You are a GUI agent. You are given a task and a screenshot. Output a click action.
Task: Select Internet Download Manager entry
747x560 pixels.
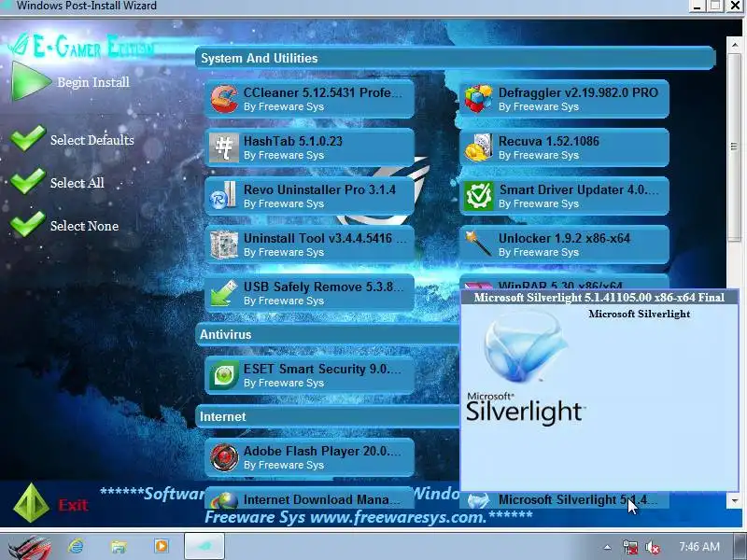pos(310,499)
